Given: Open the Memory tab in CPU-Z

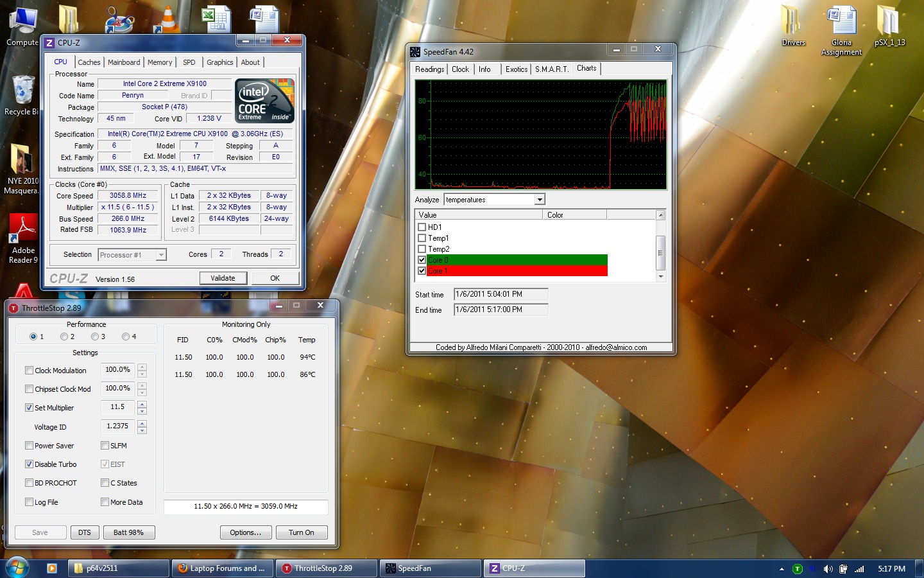Looking at the screenshot, I should [160, 62].
